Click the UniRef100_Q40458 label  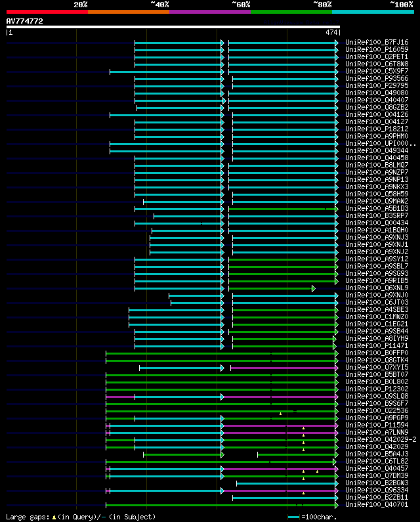tap(377, 158)
